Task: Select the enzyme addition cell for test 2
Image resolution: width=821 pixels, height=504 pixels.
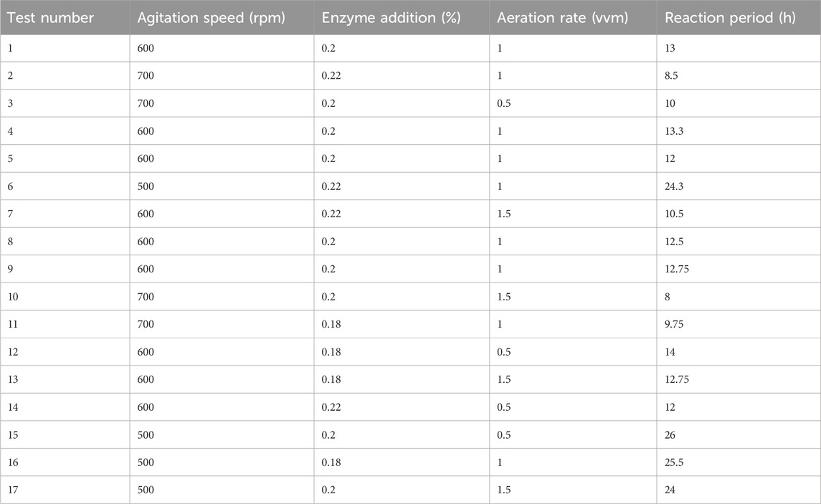Action: click(331, 75)
